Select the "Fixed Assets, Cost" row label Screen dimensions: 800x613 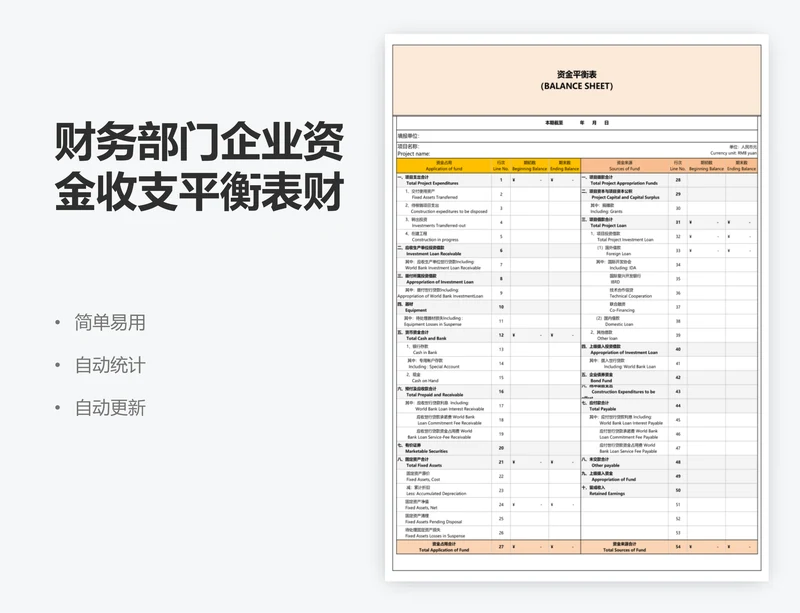[423, 480]
